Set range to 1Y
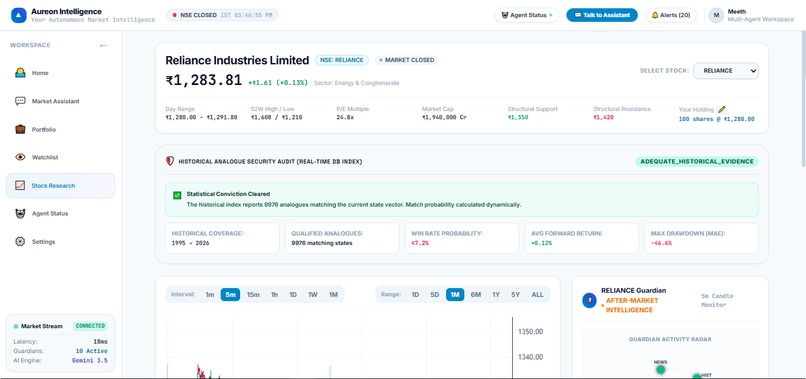806x379 pixels. 496,295
